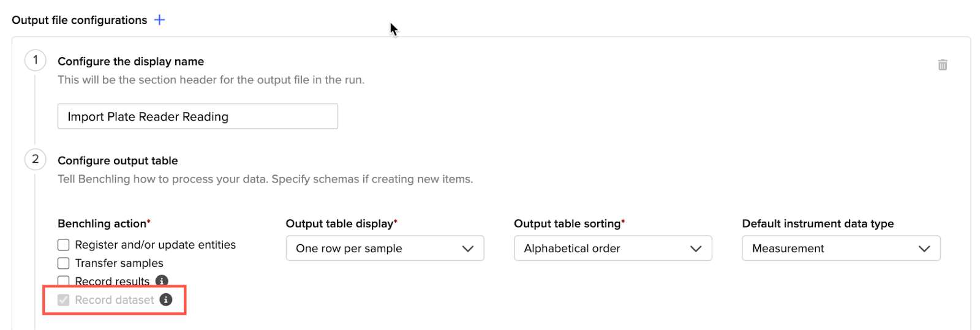Expand chevron beside Alphabetical order
This screenshot has width=980, height=330.
(x=696, y=249)
